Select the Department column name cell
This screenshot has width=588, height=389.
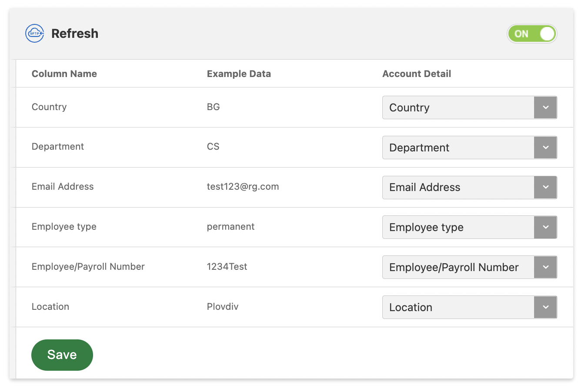click(58, 147)
